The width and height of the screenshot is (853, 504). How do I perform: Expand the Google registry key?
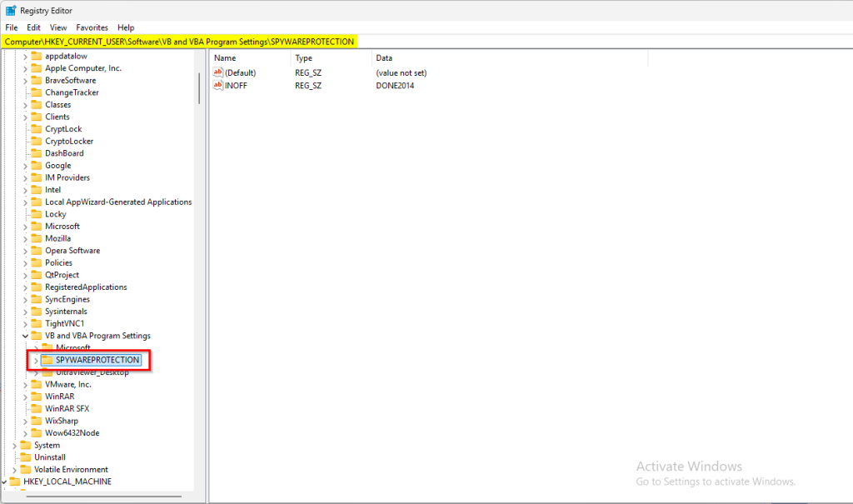pos(25,166)
